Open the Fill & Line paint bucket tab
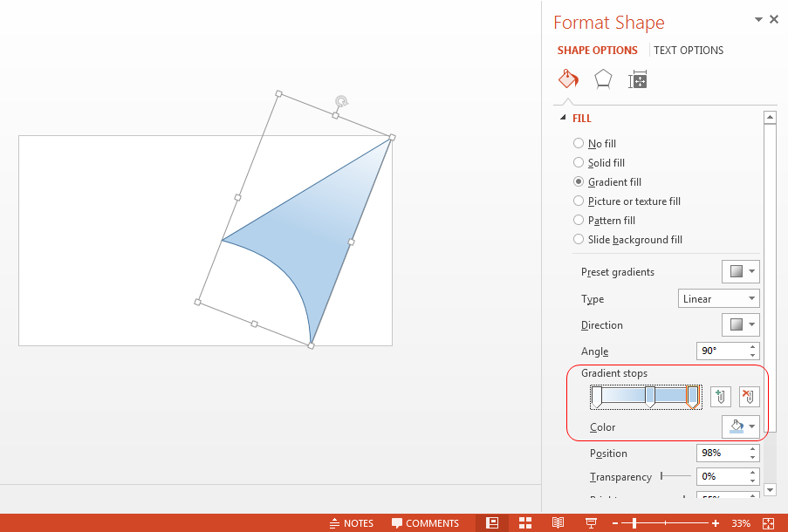Image resolution: width=788 pixels, height=532 pixels. [x=568, y=79]
